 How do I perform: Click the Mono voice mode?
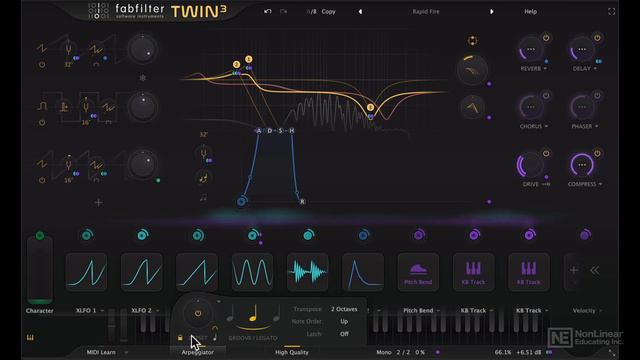384,352
